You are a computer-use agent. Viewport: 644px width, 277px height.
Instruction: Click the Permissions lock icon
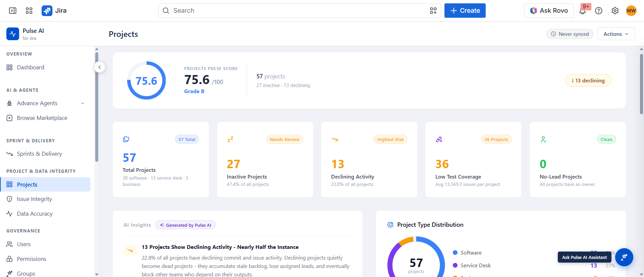pyautogui.click(x=9, y=259)
